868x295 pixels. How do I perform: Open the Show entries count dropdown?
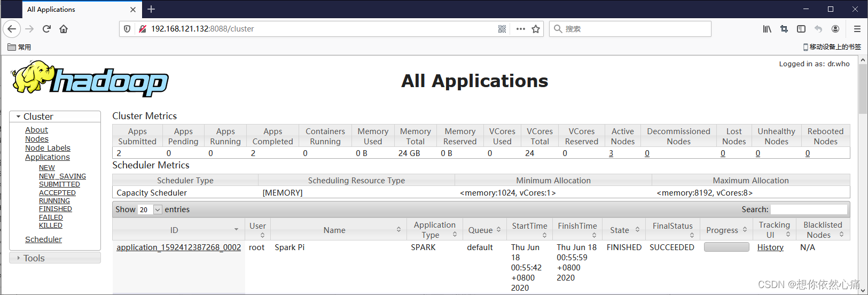[150, 209]
